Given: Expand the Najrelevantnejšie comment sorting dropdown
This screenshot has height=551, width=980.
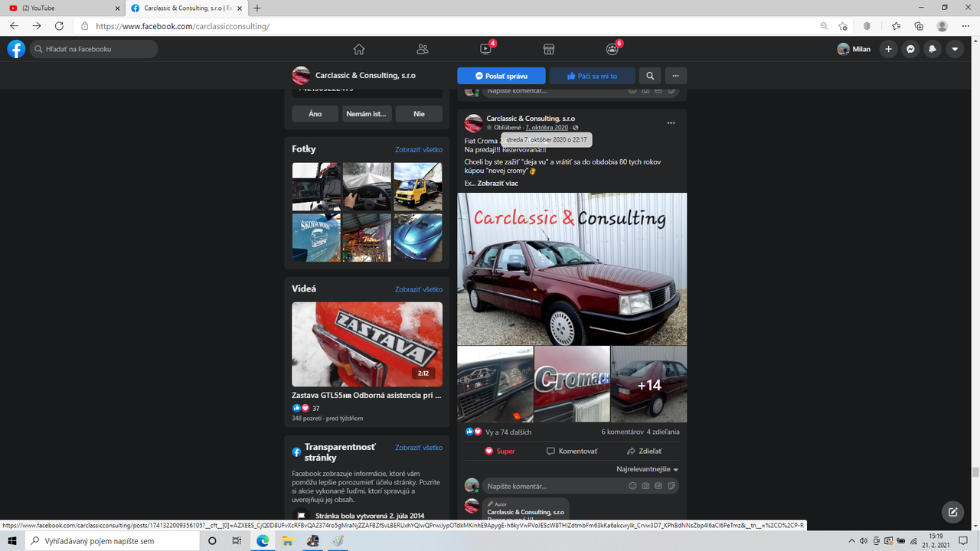Looking at the screenshot, I should pos(648,469).
